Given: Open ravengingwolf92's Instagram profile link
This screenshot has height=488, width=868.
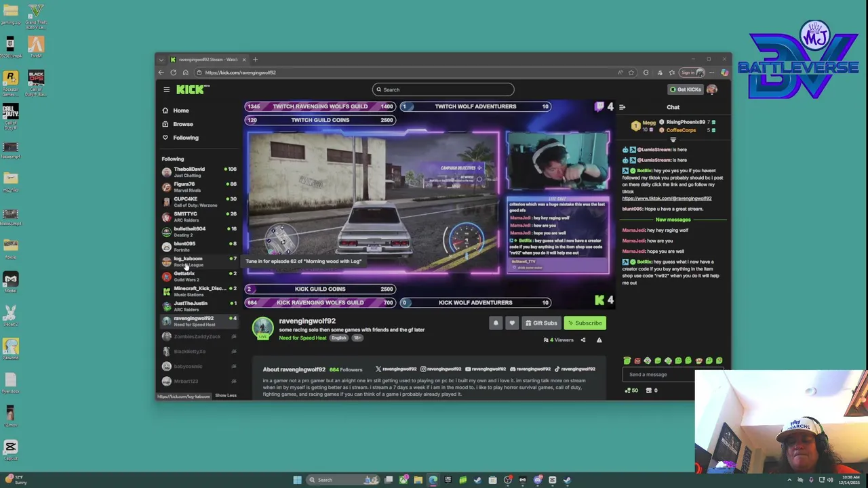Looking at the screenshot, I should point(441,369).
